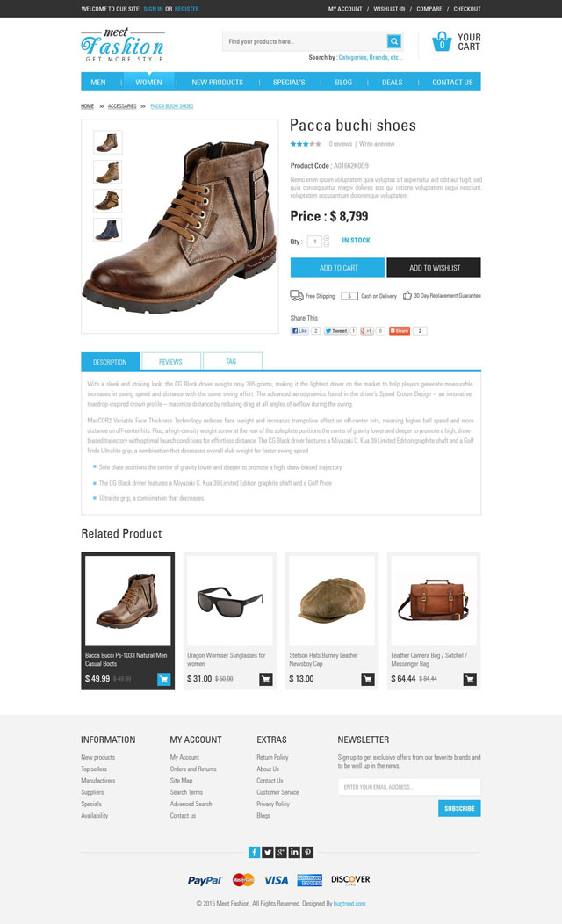
Task: Add Dragon Wormser Sunglasses to cart
Action: (x=266, y=680)
